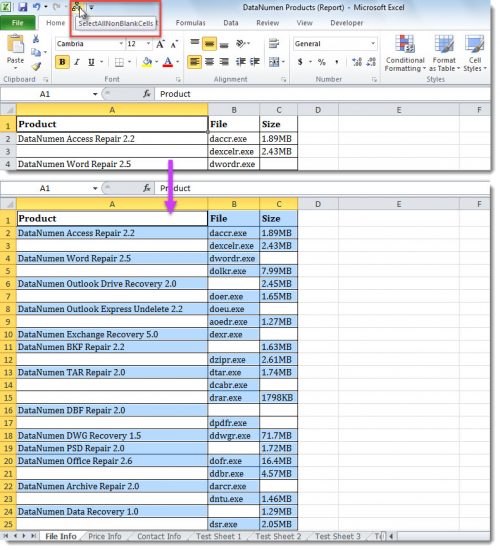
Task: Click next sheet navigation arrow
Action: point(24,536)
